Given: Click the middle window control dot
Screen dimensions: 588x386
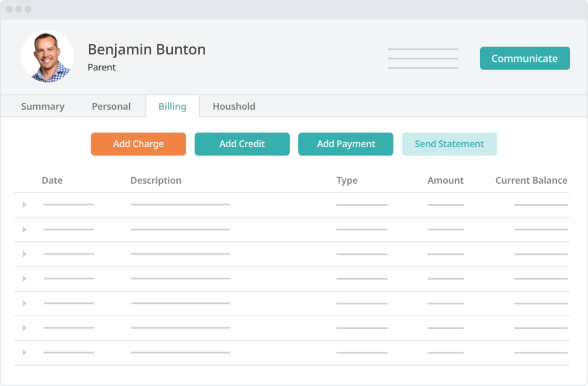Looking at the screenshot, I should (x=19, y=9).
